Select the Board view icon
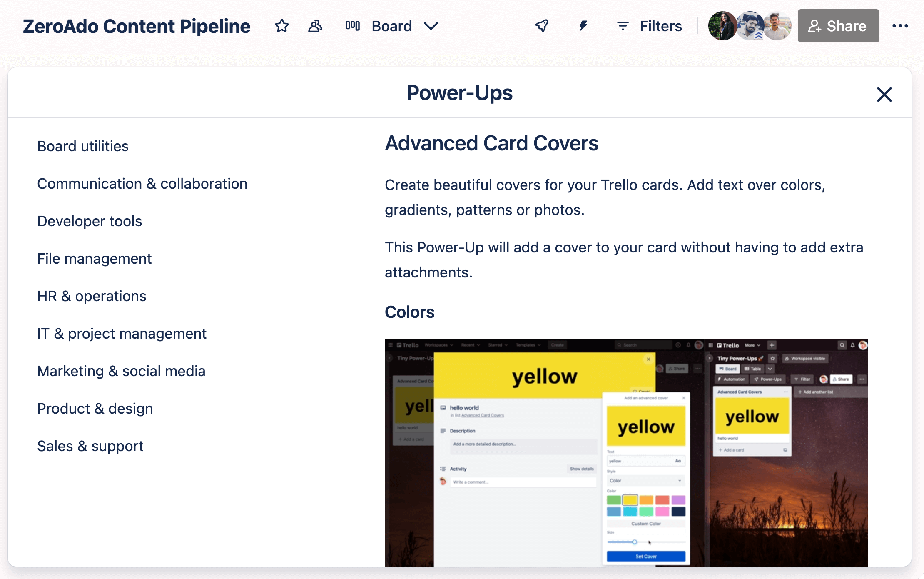 (x=352, y=26)
